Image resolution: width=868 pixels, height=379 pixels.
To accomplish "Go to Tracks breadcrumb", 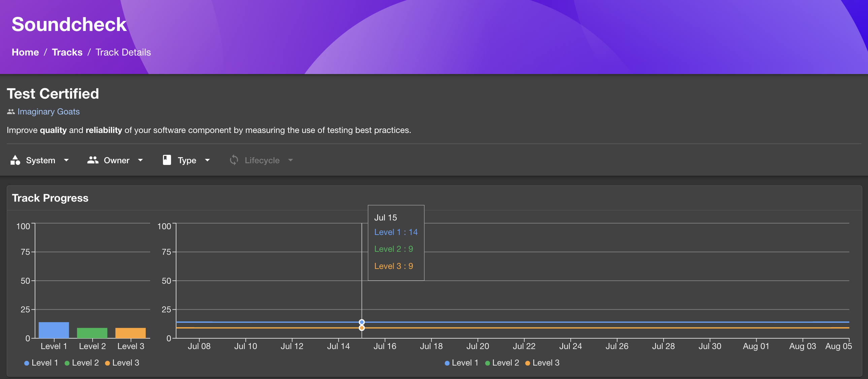I will 67,52.
